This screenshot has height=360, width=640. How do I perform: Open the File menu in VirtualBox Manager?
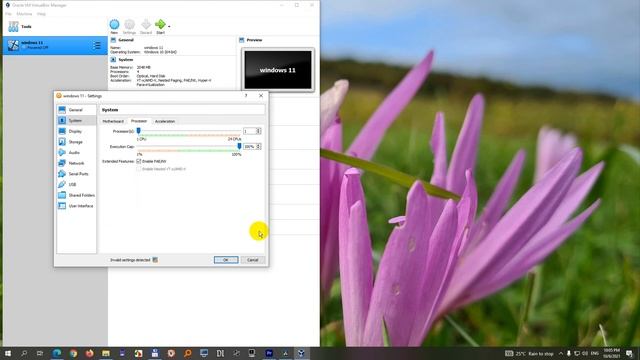pyautogui.click(x=8, y=14)
